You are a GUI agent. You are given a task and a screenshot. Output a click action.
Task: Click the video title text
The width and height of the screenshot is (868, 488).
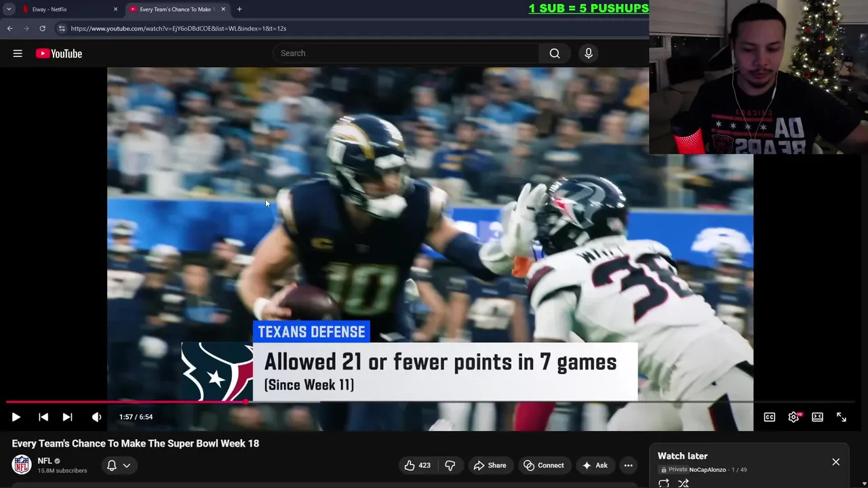point(136,443)
